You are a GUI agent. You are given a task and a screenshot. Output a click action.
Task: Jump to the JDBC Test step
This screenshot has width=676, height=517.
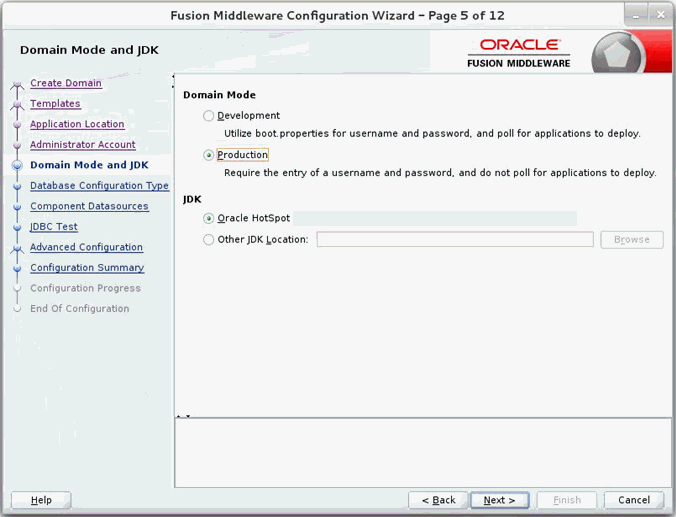coord(54,226)
